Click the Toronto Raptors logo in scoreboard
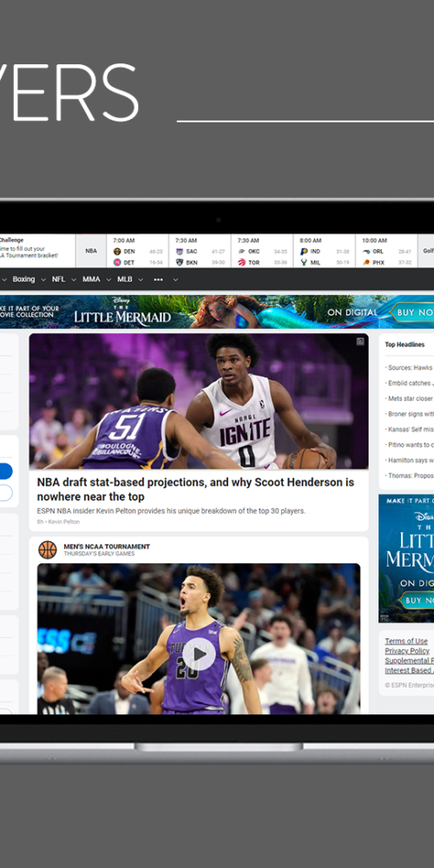 241,262
